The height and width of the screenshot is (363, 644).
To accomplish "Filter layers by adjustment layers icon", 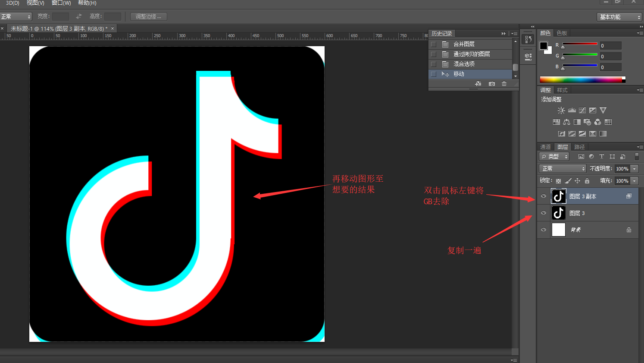I will (x=591, y=157).
